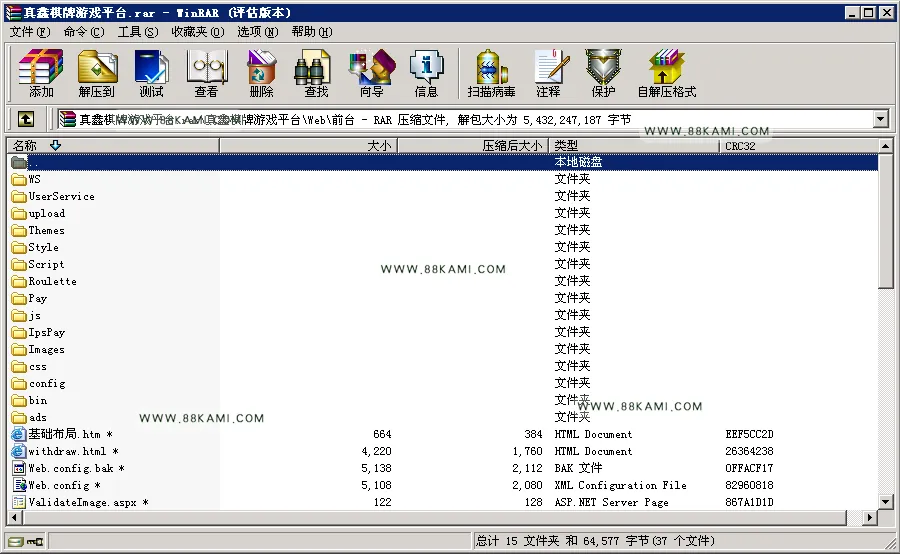Click the Delete (删除) toolbar icon

[262, 73]
